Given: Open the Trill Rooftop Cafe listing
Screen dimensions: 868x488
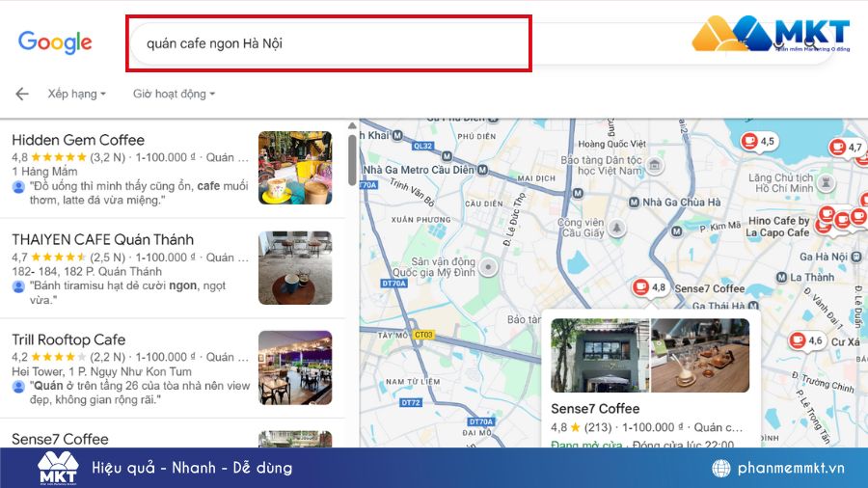Looking at the screenshot, I should [68, 339].
